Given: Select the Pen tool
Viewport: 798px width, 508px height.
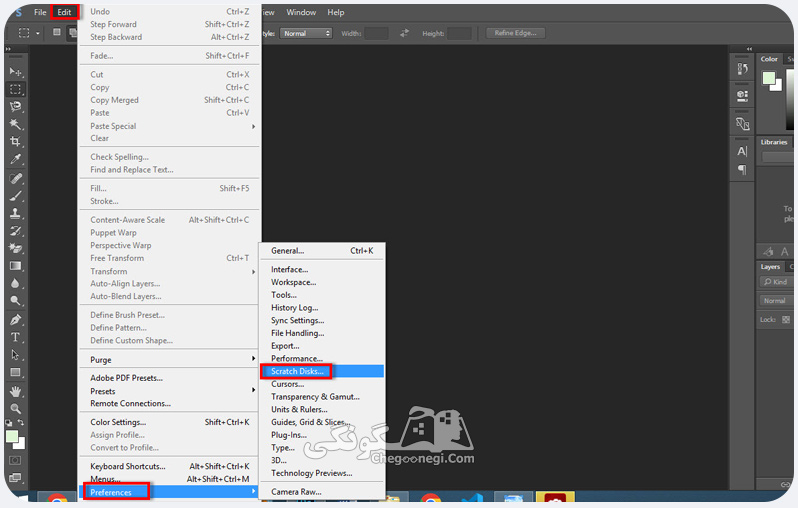Looking at the screenshot, I should pyautogui.click(x=15, y=320).
